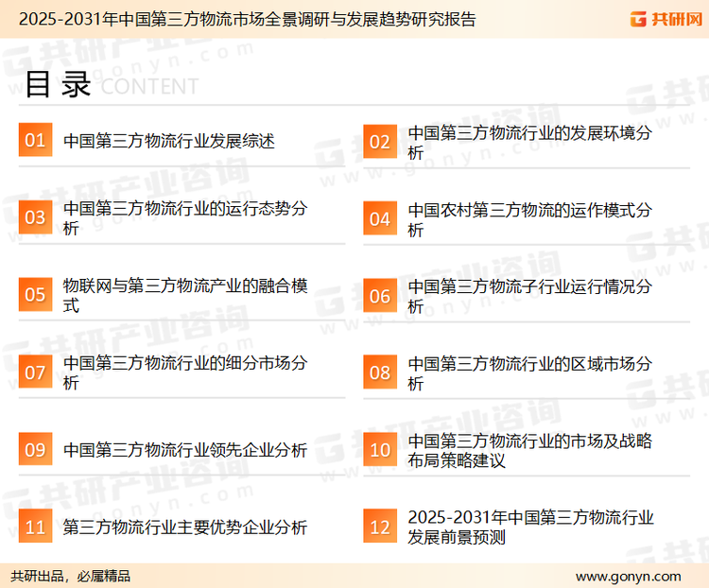This screenshot has width=709, height=588.
Task: Open chapter 中国第三方物流子行业运行情况分析
Action: [529, 296]
